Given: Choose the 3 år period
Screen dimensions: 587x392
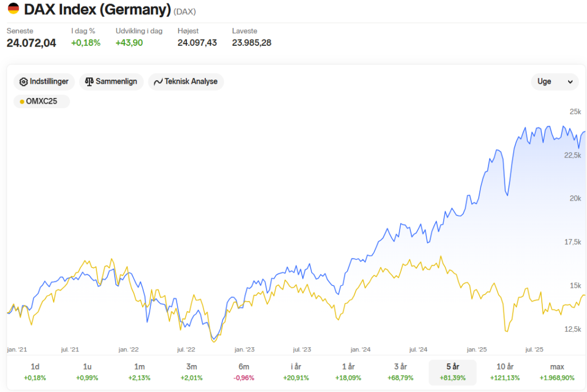Looking at the screenshot, I should coord(400,372).
